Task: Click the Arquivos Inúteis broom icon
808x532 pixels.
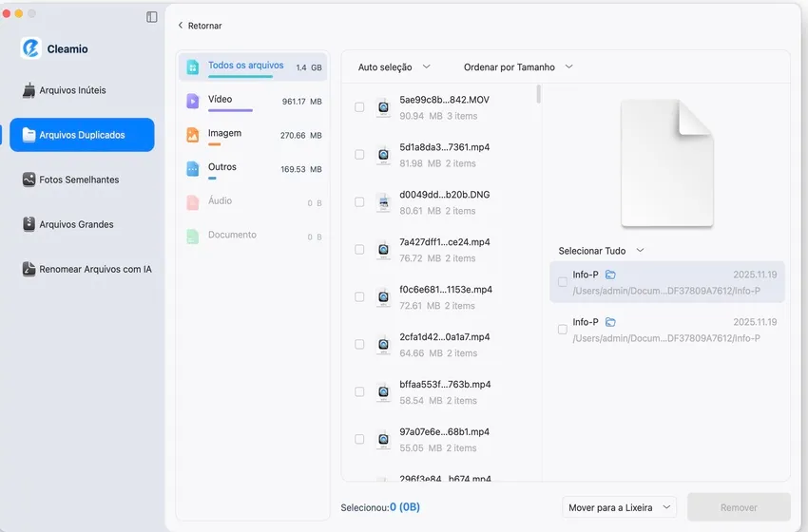Action: 29,90
